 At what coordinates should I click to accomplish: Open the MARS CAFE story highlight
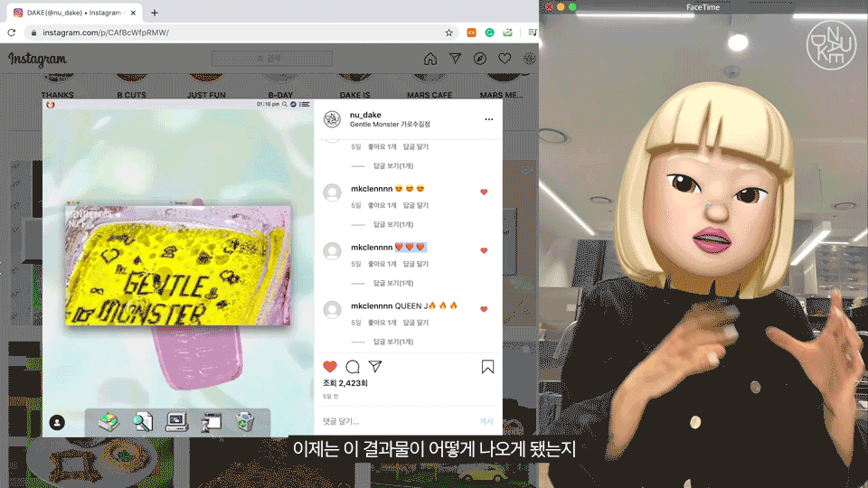click(429, 87)
